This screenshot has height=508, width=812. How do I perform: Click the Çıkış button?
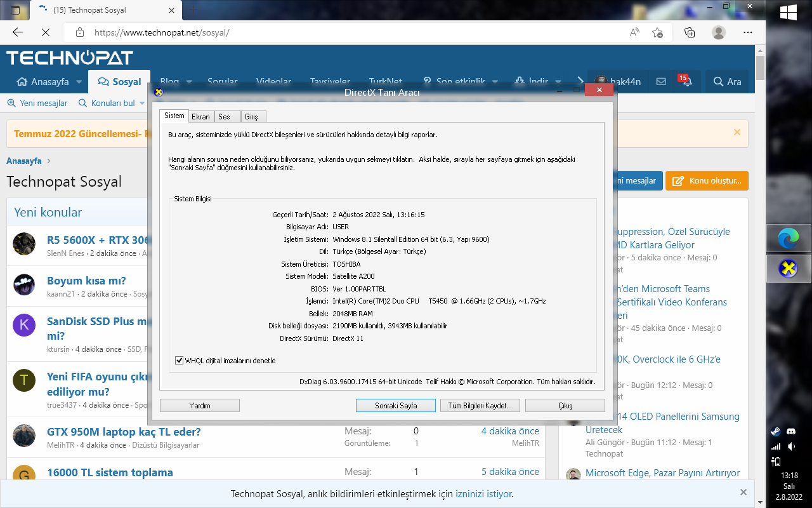[565, 405]
